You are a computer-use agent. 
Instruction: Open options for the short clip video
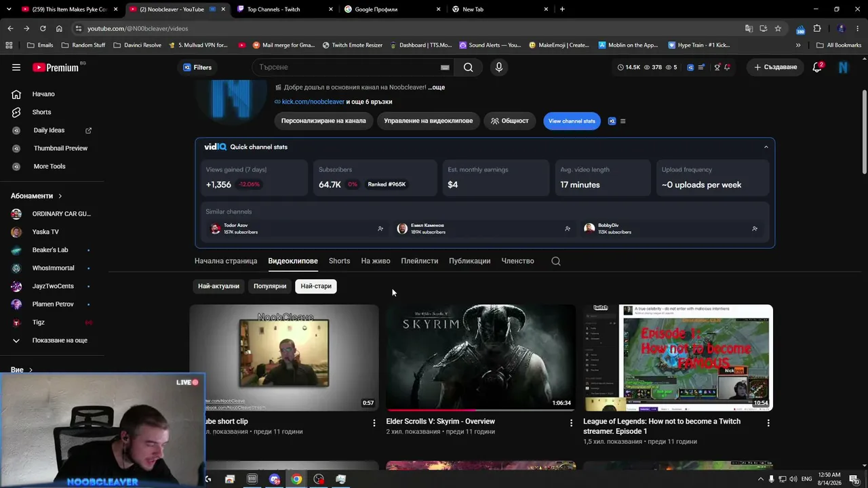tap(374, 423)
